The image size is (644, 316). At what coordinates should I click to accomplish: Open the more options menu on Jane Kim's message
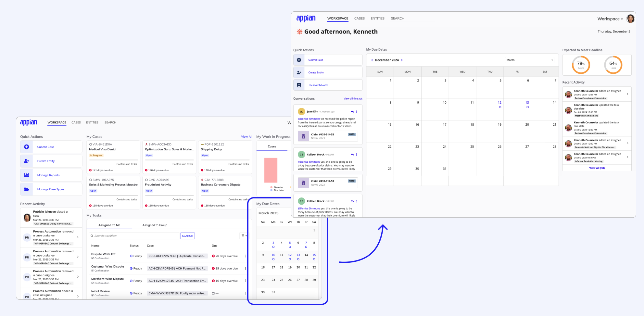pos(357,112)
